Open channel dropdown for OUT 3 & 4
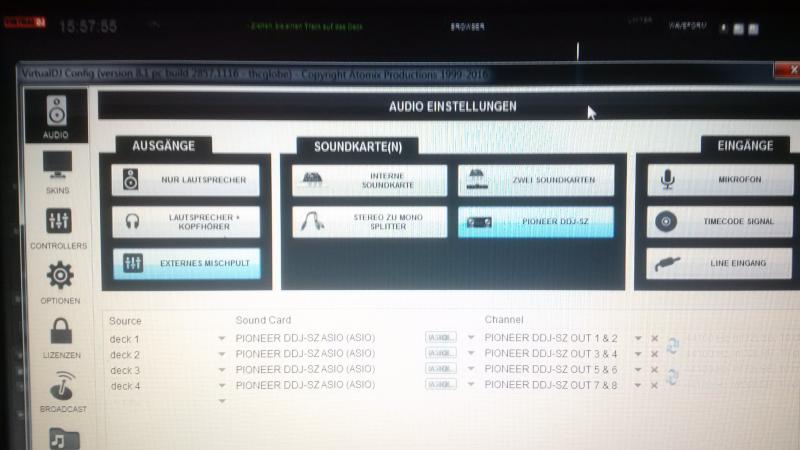This screenshot has height=450, width=800. [638, 354]
